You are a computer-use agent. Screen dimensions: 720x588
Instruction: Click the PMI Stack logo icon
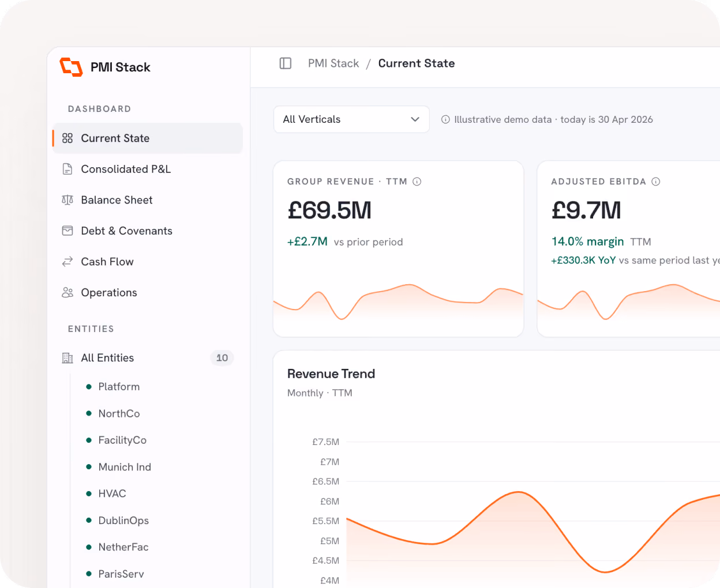pyautogui.click(x=71, y=67)
